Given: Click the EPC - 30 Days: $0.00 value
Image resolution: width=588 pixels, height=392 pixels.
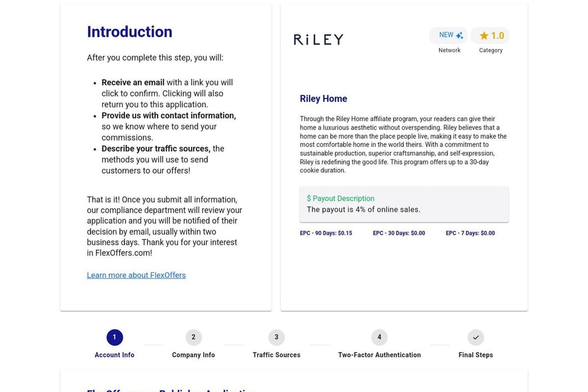Looking at the screenshot, I should pos(399,233).
